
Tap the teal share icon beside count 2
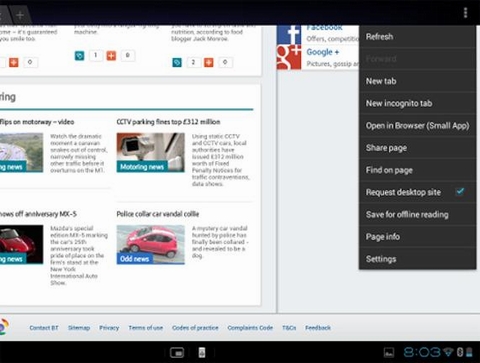pyautogui.click(x=177, y=62)
